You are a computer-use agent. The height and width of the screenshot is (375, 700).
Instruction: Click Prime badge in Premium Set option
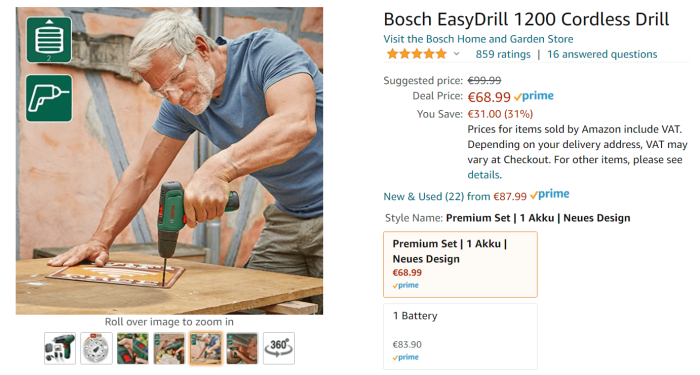(405, 286)
